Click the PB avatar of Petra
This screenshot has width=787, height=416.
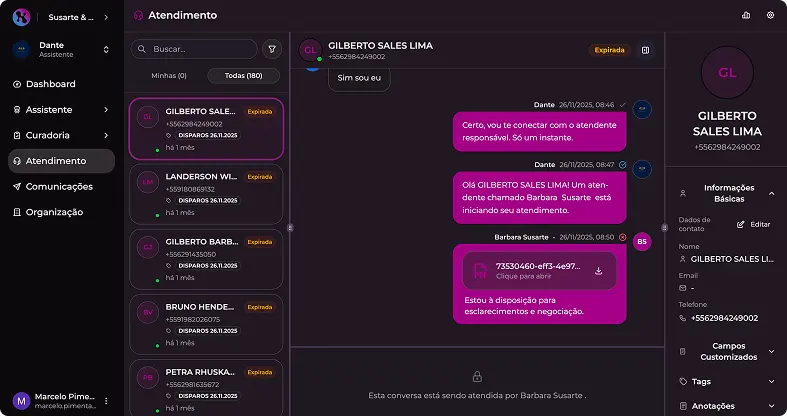point(148,378)
